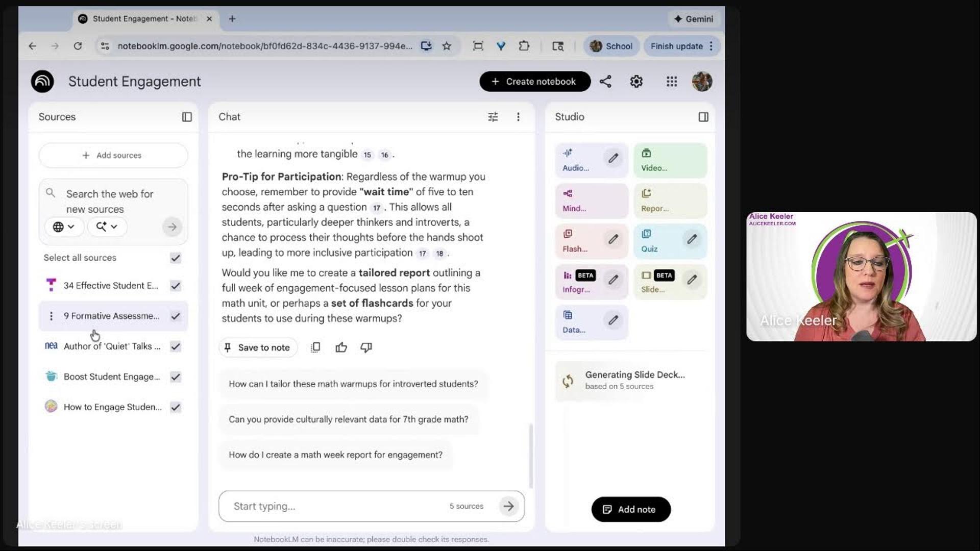Click thumbs up on chat response
The width and height of the screenshot is (980, 551).
pos(341,347)
